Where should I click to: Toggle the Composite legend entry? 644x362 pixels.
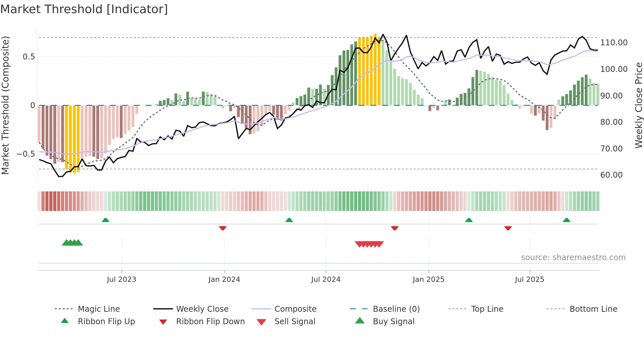295,309
